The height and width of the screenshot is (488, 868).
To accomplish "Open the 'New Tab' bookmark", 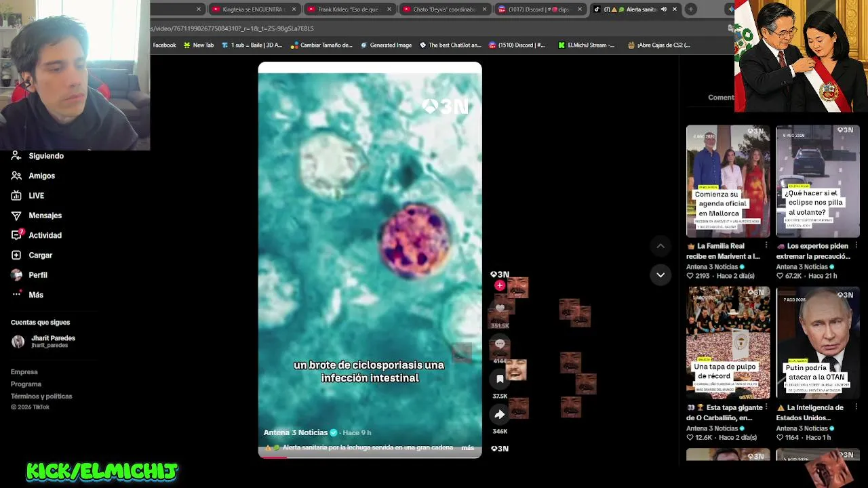I will (x=198, y=45).
